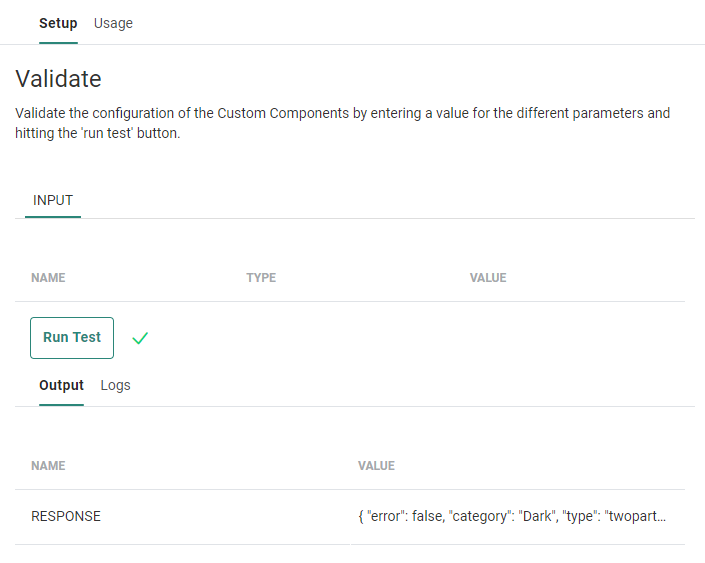The image size is (705, 563).
Task: Show the Output tab results
Action: pos(61,385)
